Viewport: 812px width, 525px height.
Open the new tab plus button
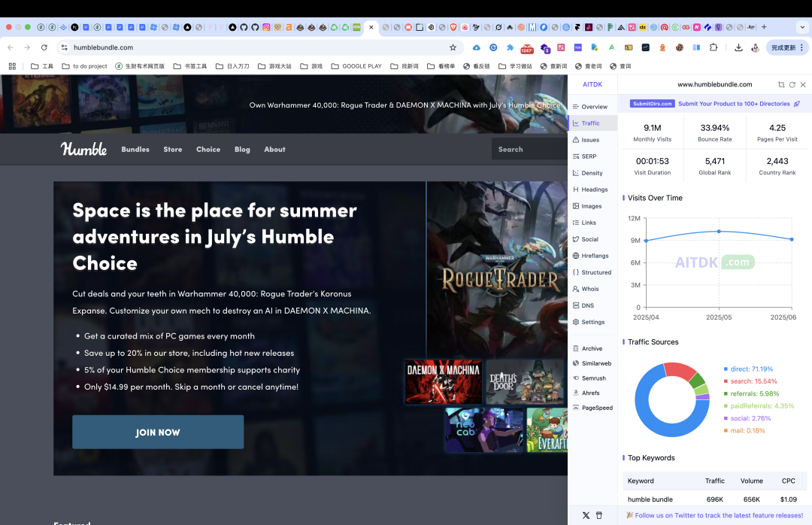pyautogui.click(x=764, y=27)
